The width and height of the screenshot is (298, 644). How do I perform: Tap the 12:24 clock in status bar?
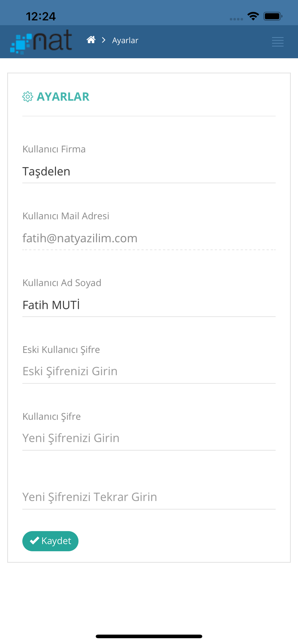[41, 16]
